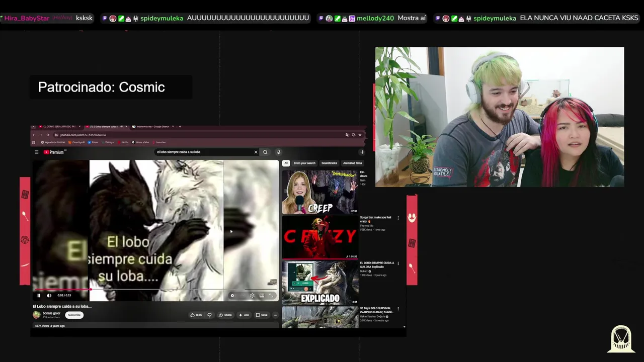
Task: Open the CREEP perturbador video thumbnail
Action: pyautogui.click(x=320, y=192)
